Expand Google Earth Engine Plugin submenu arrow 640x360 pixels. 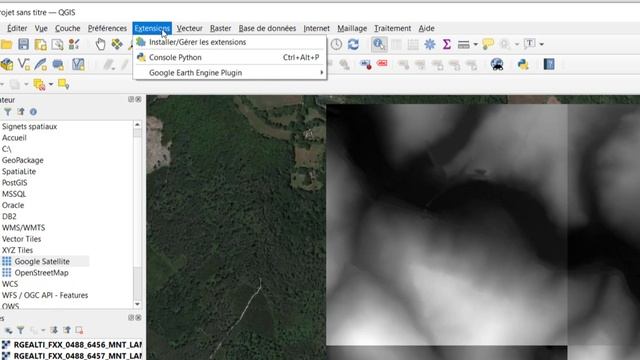322,73
